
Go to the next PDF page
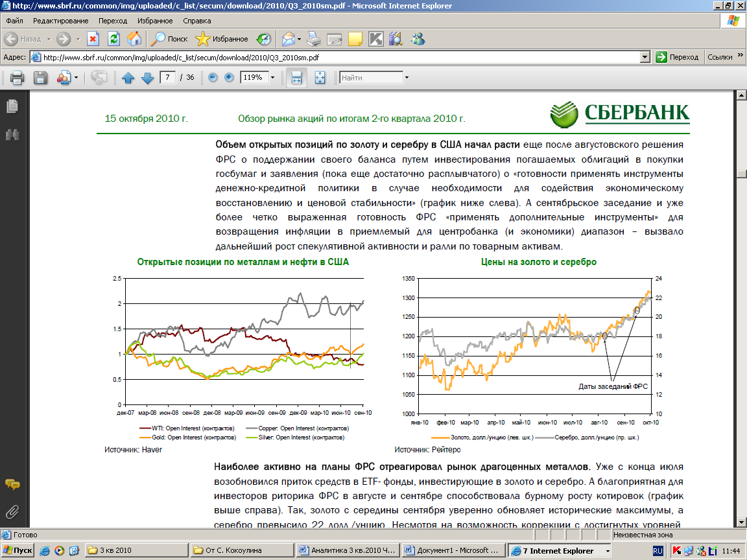click(147, 78)
